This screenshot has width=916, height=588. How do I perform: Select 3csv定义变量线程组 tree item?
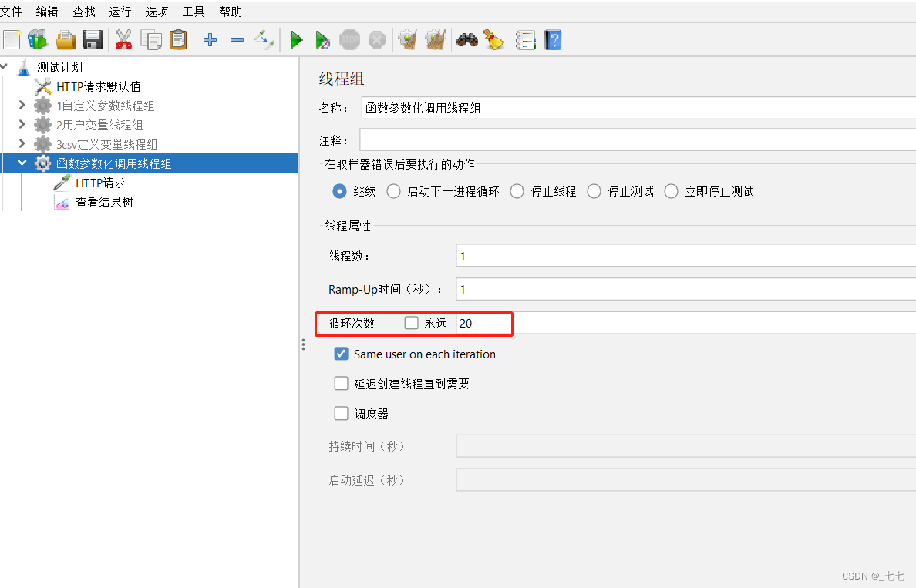click(107, 144)
